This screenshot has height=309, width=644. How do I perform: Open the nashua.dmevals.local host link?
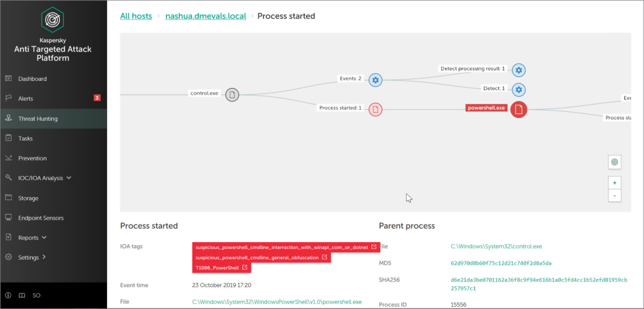pos(205,16)
